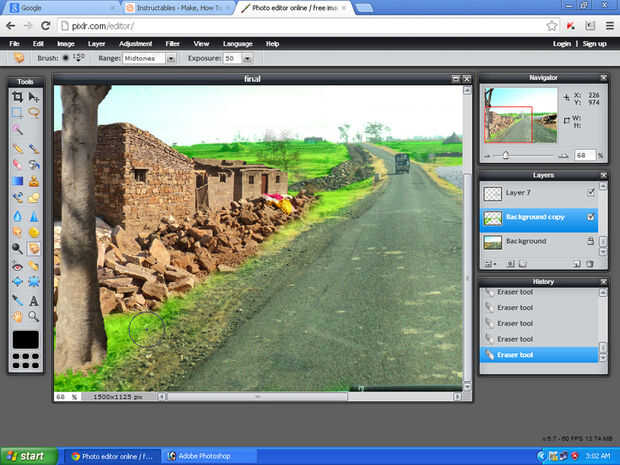Click the Background layer lock icon
The width and height of the screenshot is (620, 465).
(x=590, y=241)
